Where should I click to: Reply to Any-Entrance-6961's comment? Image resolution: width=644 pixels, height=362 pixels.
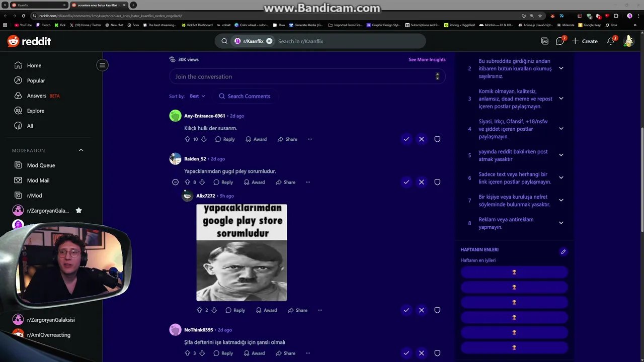[225, 139]
